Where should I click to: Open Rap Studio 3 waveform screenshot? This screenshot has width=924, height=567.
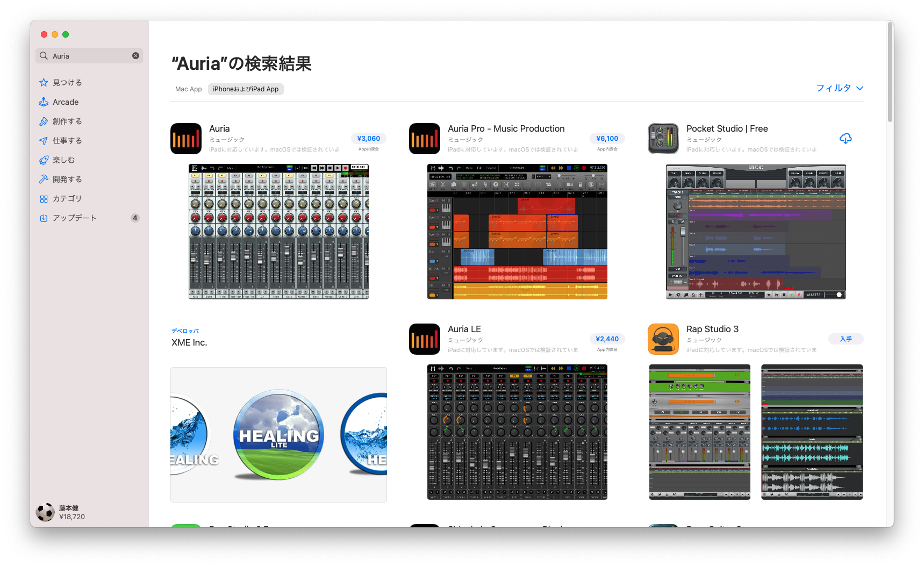(x=812, y=432)
